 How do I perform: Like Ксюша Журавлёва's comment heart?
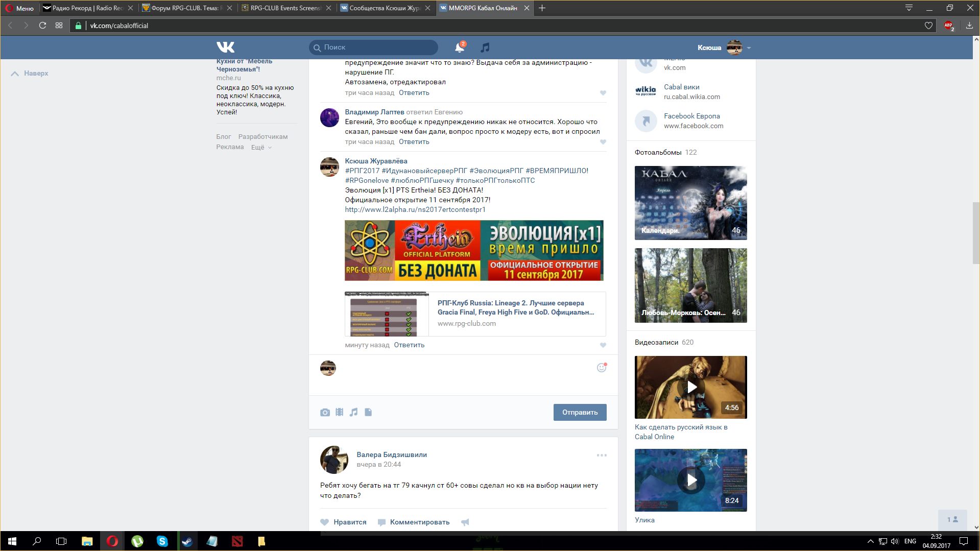pos(603,345)
